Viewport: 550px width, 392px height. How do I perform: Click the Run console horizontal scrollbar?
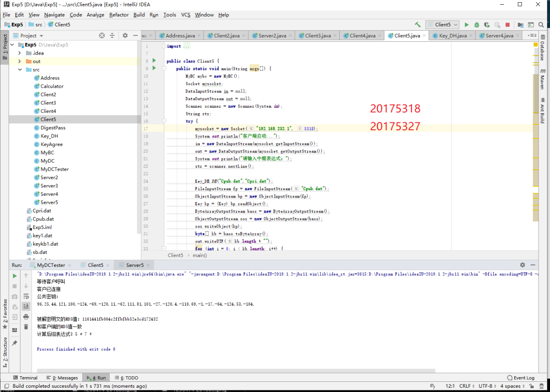click(236, 371)
